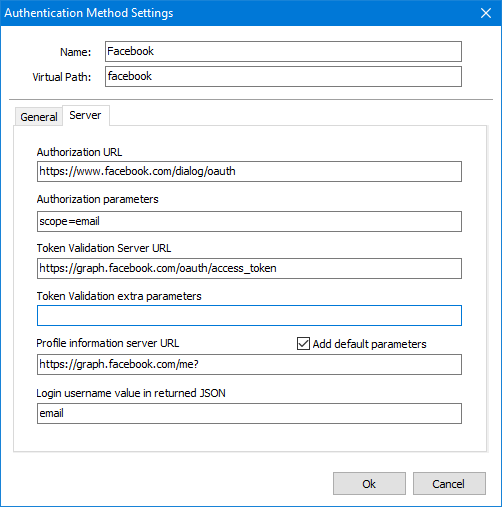Screen dimensions: 502x507
Task: Edit the Authorization URL field
Action: [x=249, y=172]
